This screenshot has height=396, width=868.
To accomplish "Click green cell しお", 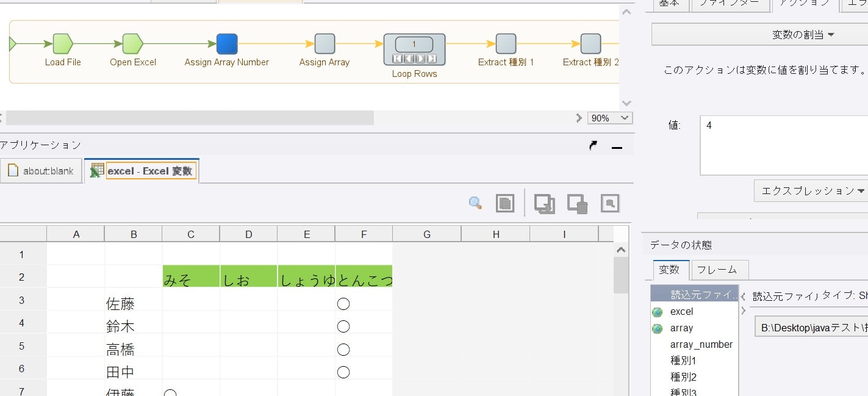I will tap(248, 276).
